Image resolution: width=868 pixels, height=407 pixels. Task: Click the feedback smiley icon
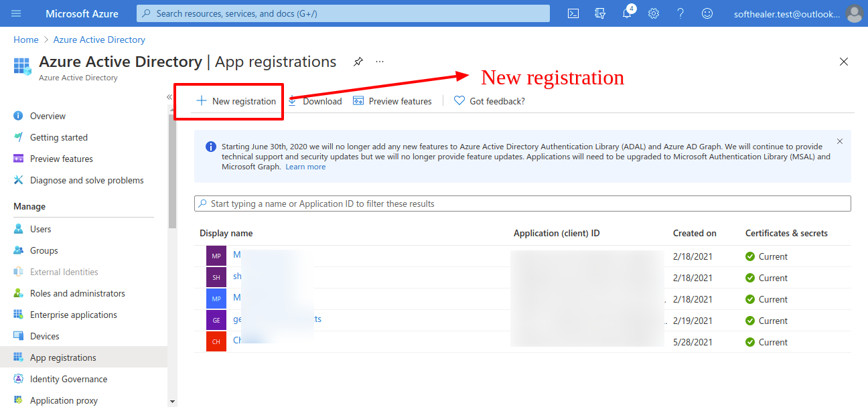tap(707, 13)
